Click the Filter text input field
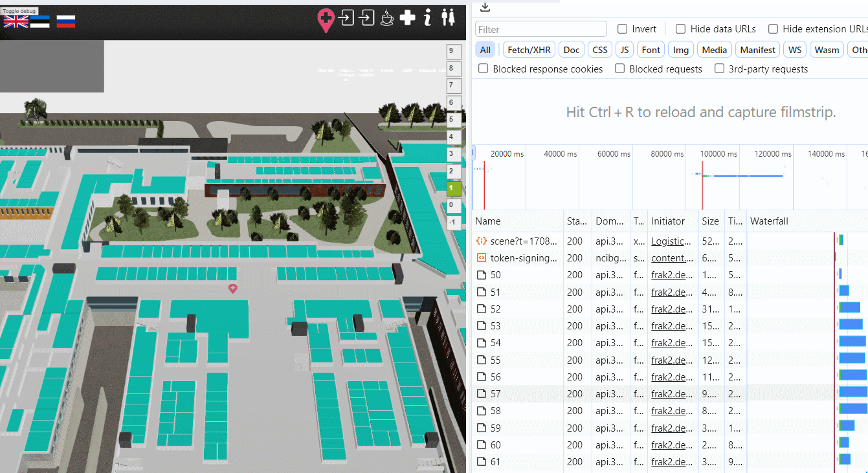The height and width of the screenshot is (473, 868). [541, 29]
